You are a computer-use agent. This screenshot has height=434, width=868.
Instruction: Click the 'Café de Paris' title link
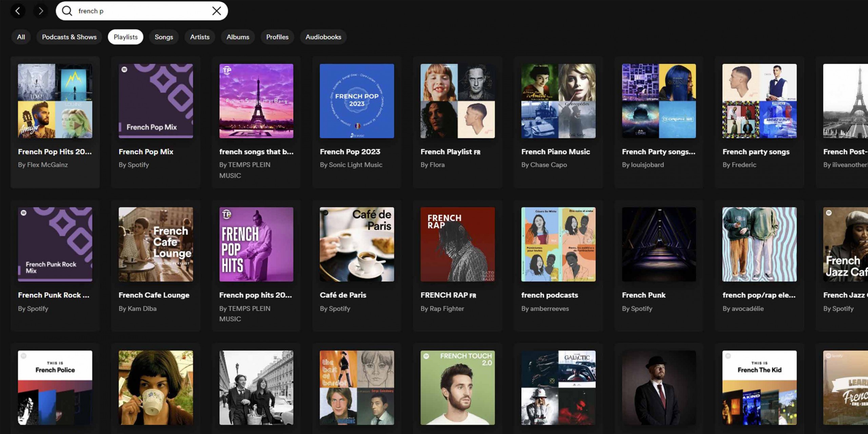(343, 295)
